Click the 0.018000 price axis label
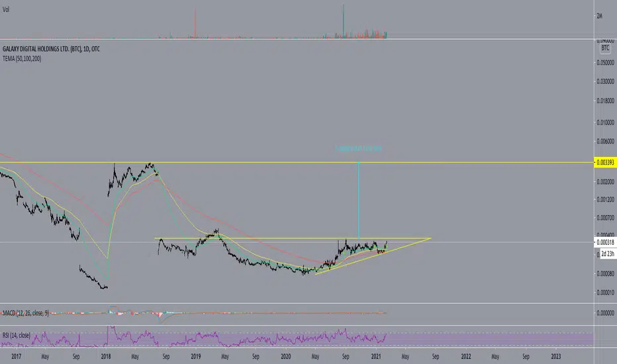 pyautogui.click(x=605, y=101)
